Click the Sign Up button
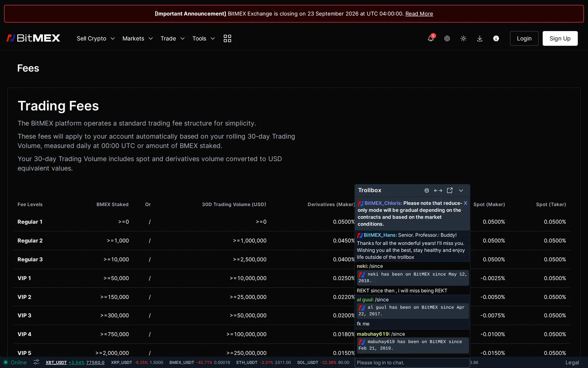588x368 pixels. pos(560,38)
